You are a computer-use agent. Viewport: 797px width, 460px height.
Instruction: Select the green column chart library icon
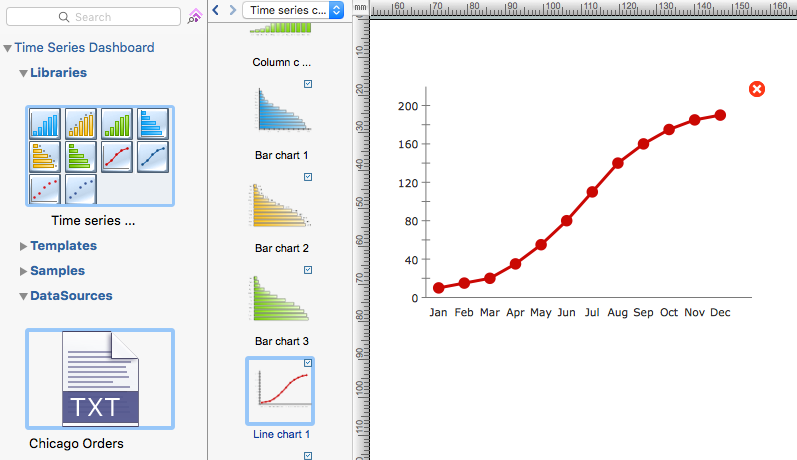pos(117,124)
